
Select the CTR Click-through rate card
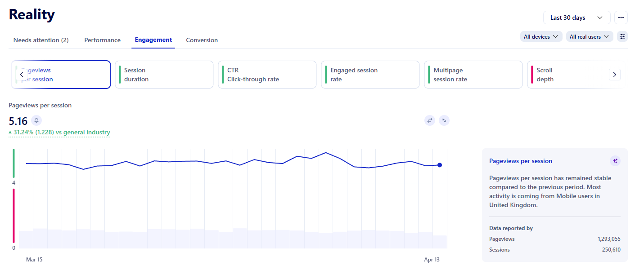pos(267,75)
